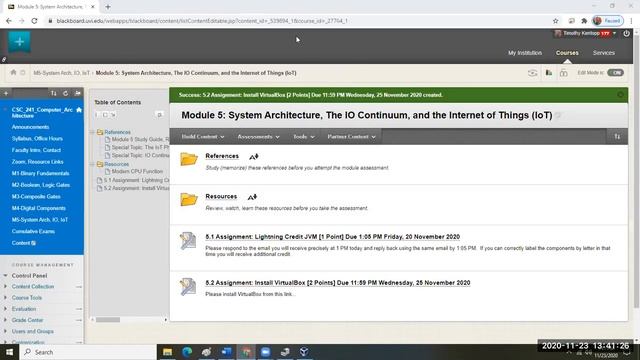
Task: Open the Services tab
Action: point(604,53)
